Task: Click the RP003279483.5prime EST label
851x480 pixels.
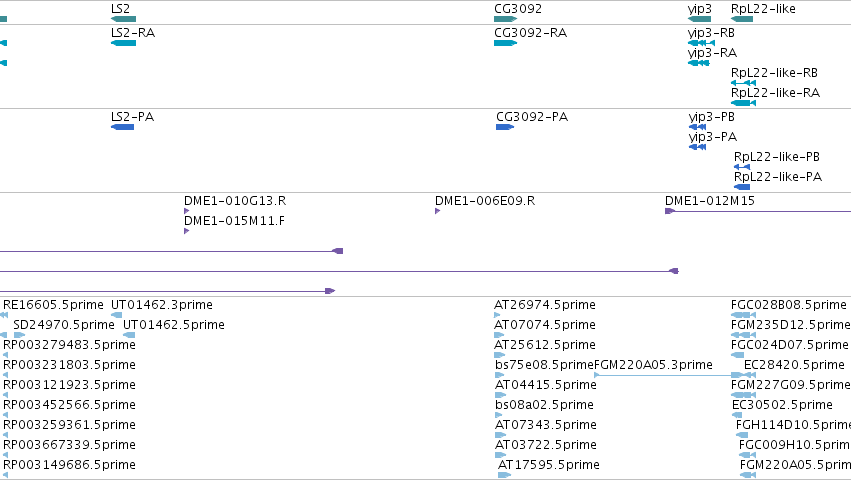Action: [x=69, y=345]
